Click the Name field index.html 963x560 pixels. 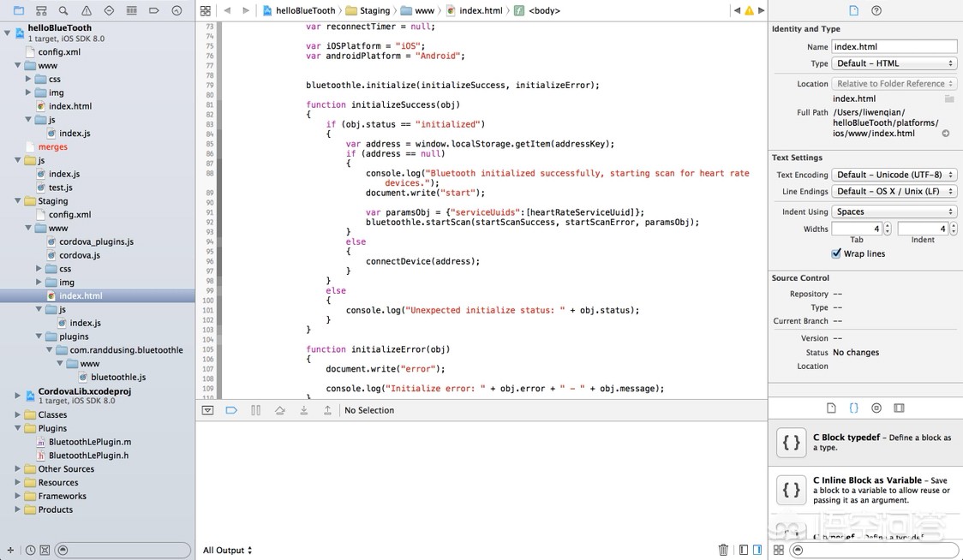(894, 46)
